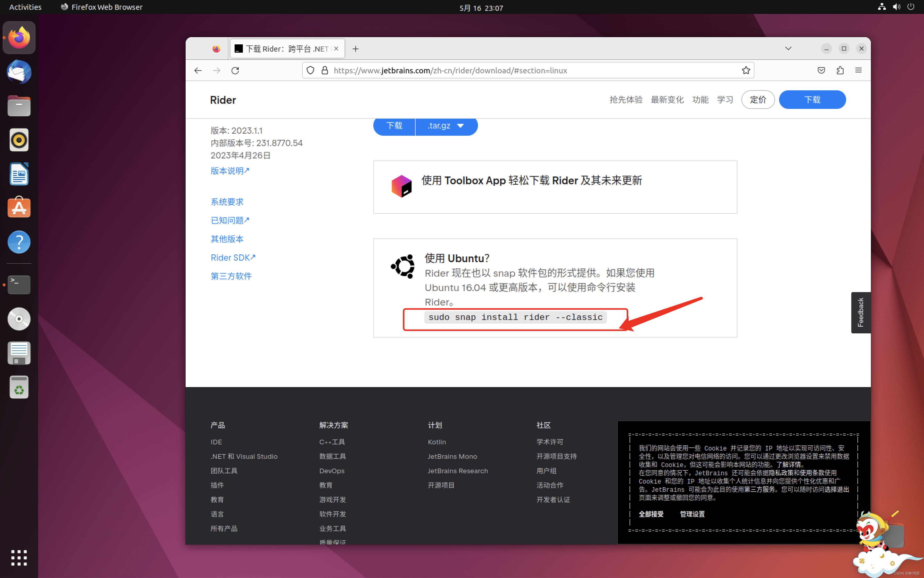Open the 第三方软件 link

pyautogui.click(x=231, y=276)
